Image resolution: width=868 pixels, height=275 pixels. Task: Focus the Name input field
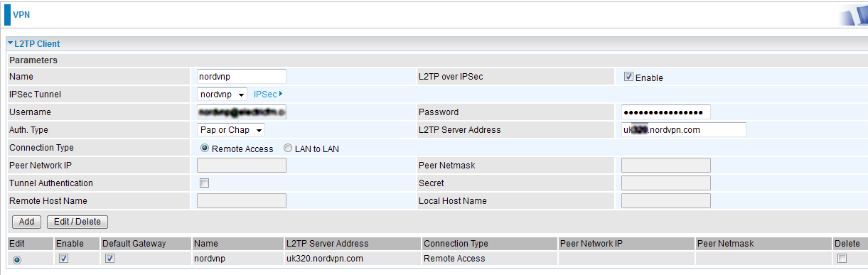point(242,76)
